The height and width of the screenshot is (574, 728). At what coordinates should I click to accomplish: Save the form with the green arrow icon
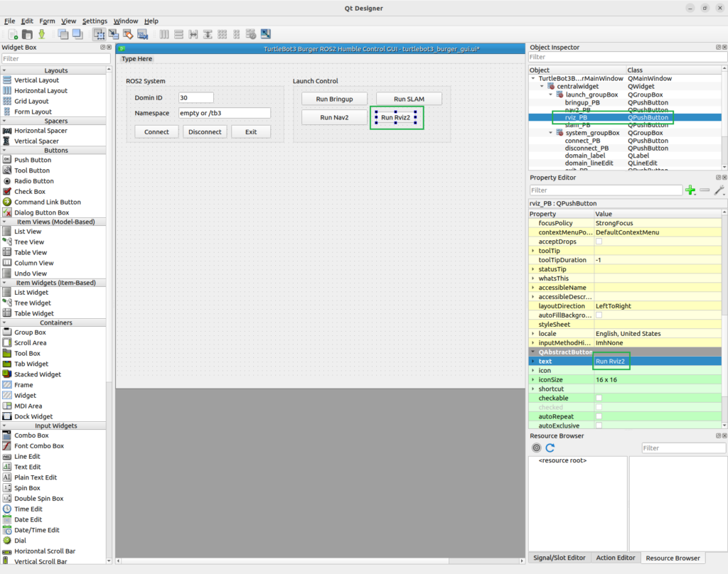[x=42, y=34]
